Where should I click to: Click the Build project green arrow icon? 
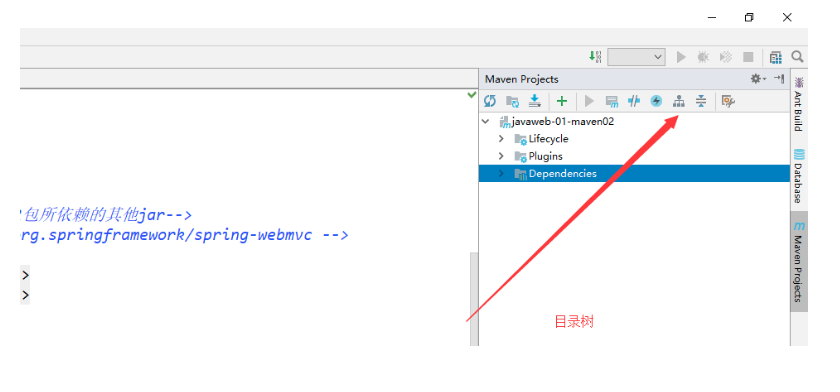tap(595, 56)
